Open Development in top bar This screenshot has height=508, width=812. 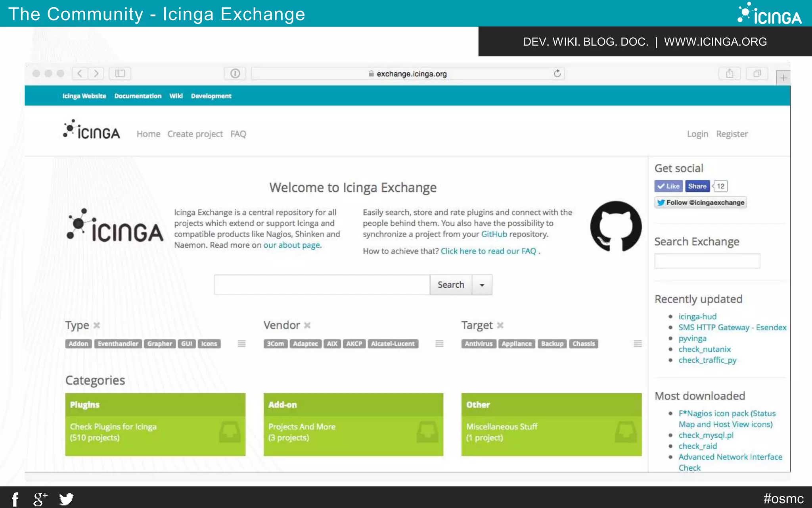tap(211, 96)
